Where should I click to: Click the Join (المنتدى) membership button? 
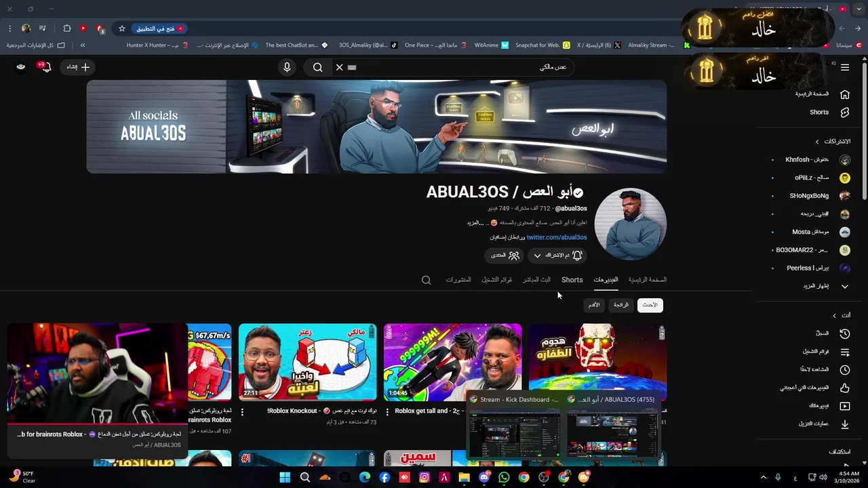[505, 256]
